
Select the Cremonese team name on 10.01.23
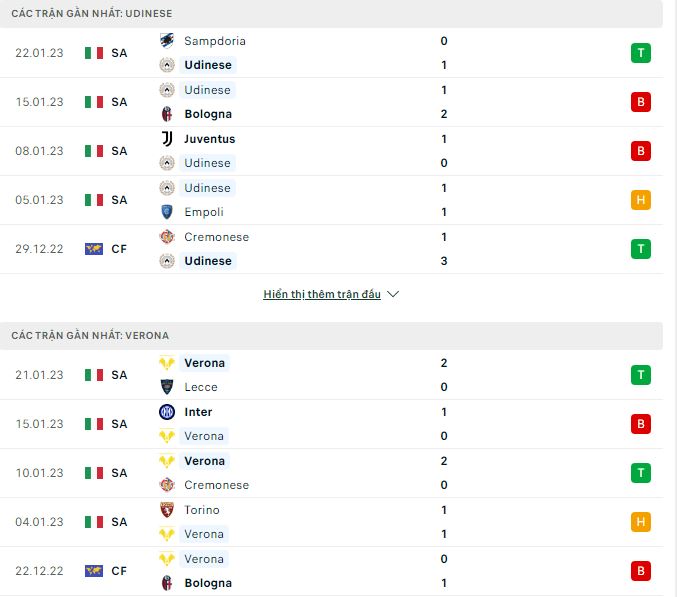click(216, 485)
